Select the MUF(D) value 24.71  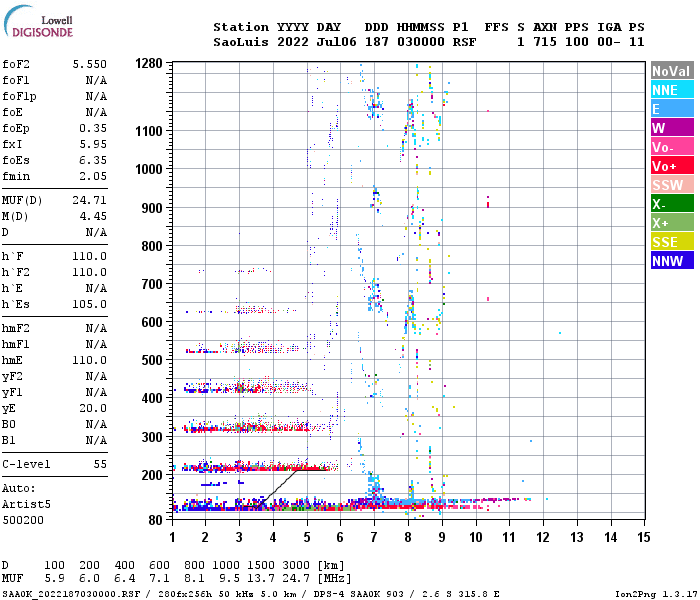tap(90, 200)
